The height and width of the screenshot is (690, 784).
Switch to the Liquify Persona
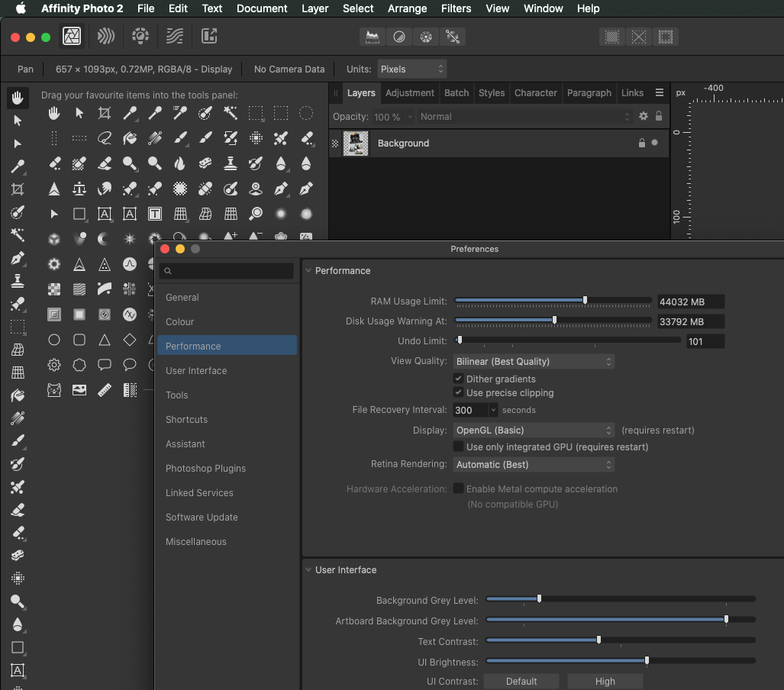pyautogui.click(x=106, y=36)
